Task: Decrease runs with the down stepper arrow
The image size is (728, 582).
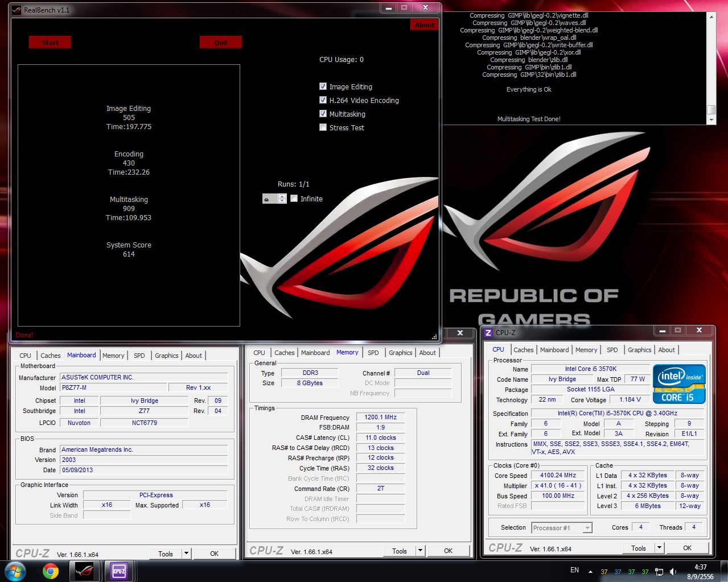Action: (282, 201)
